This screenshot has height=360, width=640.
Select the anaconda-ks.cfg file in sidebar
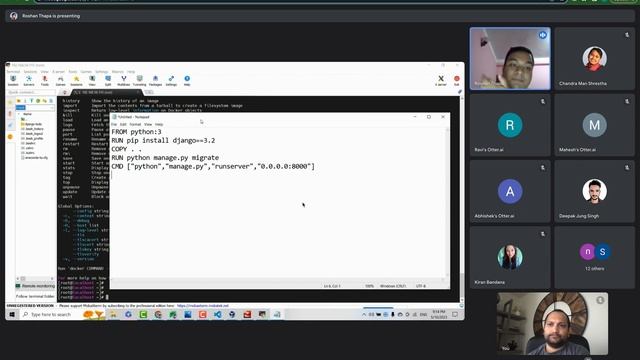click(x=34, y=158)
